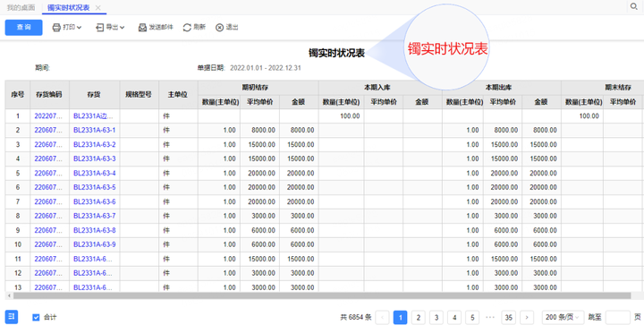The width and height of the screenshot is (644, 325).
Task: Go to page 2
Action: tap(418, 317)
